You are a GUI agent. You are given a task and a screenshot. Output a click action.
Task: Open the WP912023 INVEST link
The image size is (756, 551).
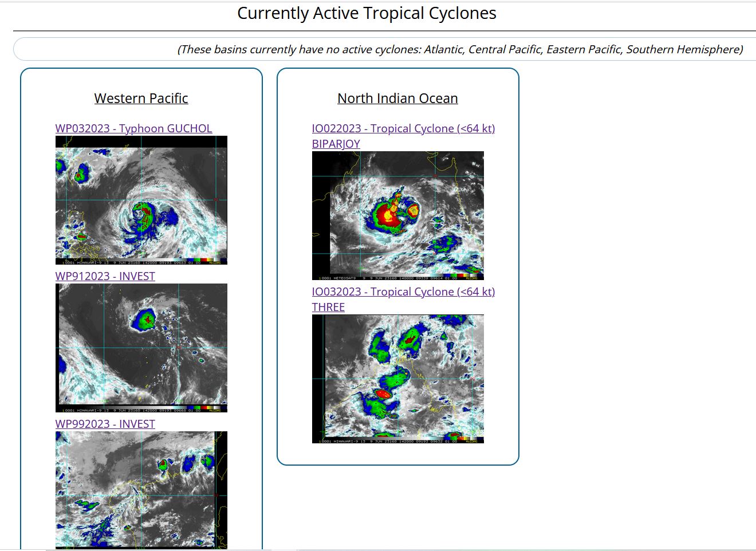tap(105, 276)
